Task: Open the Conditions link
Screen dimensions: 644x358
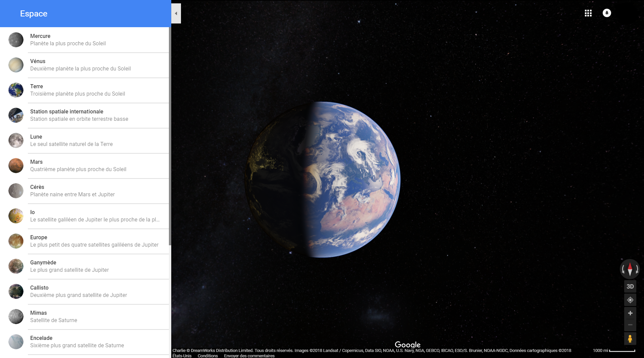Action: coord(208,356)
